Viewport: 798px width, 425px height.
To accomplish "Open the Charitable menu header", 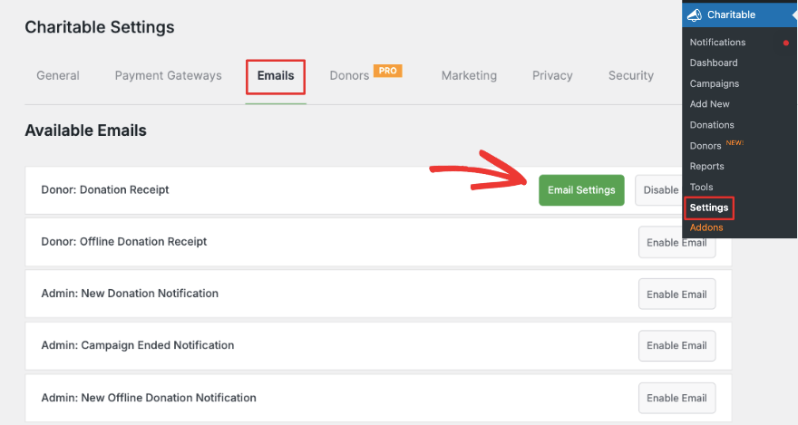I will point(739,15).
